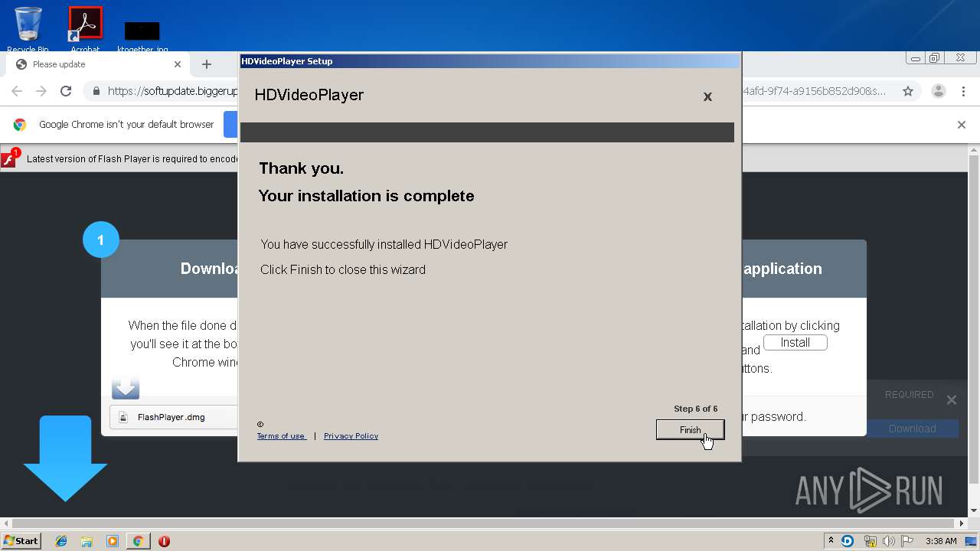Close the 'Please update' Chrome tab

point(178,64)
